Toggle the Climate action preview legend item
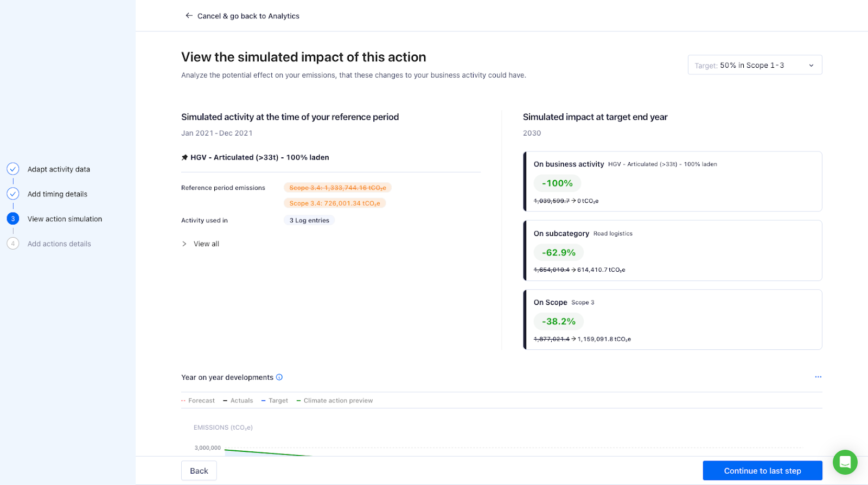868x485 pixels. point(335,400)
